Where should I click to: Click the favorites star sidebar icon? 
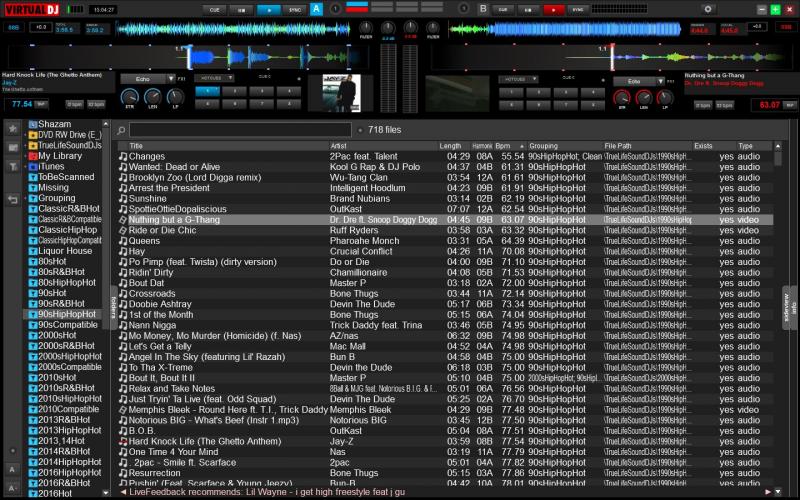click(13, 129)
